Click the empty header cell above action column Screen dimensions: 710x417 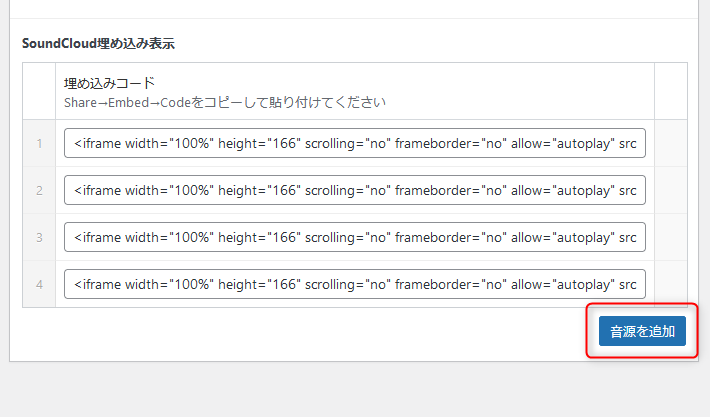pos(670,91)
